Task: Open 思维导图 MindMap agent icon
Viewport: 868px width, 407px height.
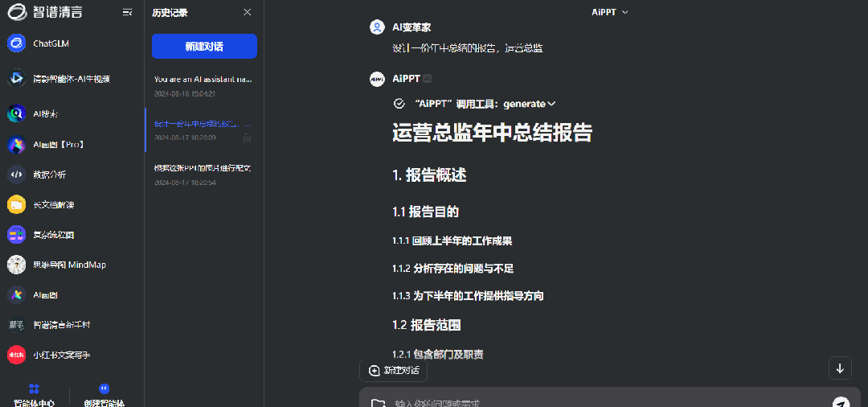Action: point(17,265)
